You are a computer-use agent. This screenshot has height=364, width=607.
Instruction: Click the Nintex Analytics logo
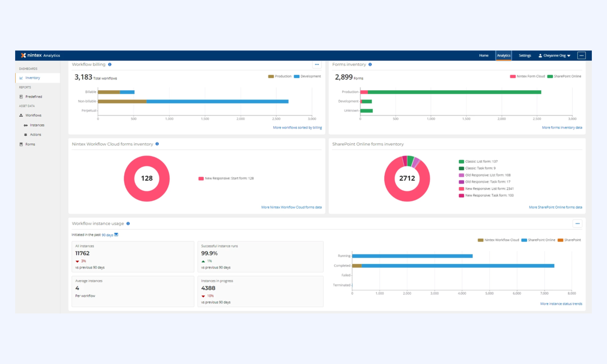point(40,55)
